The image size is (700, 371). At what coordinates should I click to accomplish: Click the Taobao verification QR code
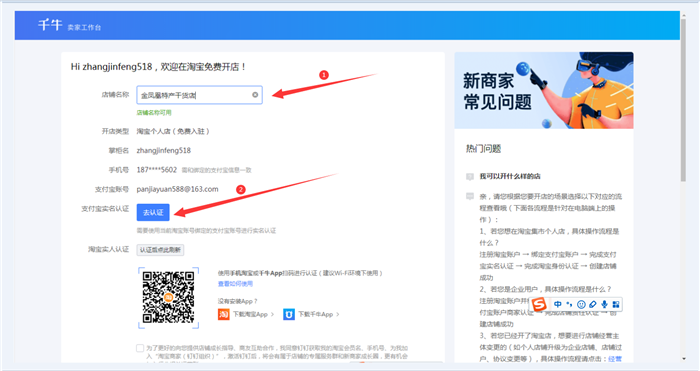(x=168, y=297)
